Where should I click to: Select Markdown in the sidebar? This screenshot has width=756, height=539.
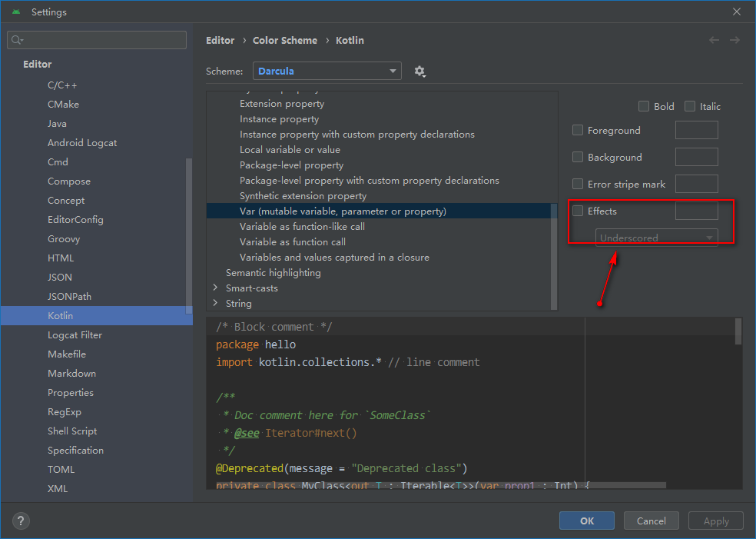point(72,374)
